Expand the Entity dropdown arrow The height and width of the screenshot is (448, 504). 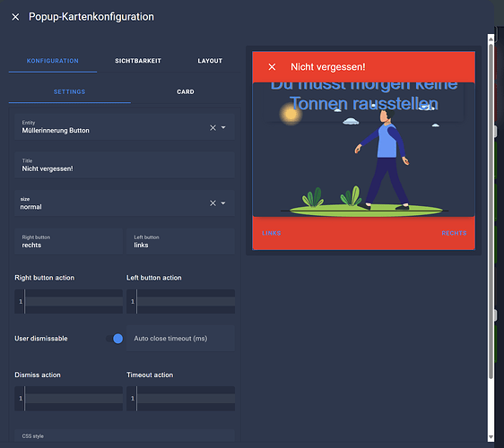[x=223, y=127]
